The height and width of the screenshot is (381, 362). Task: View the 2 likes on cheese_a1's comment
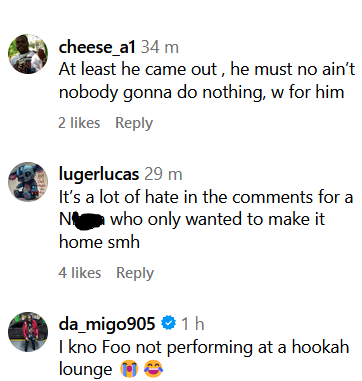79,123
